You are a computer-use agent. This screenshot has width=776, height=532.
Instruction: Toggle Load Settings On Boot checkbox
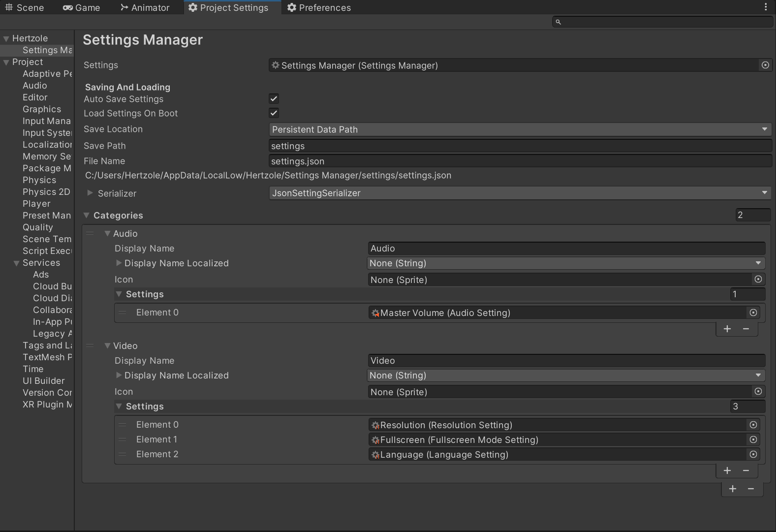[x=274, y=113]
